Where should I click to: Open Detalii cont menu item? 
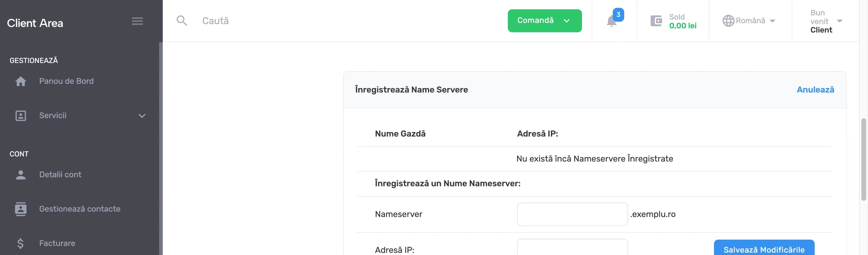60,175
